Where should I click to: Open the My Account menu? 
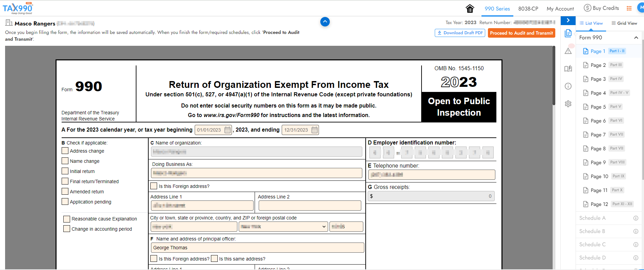click(x=560, y=9)
